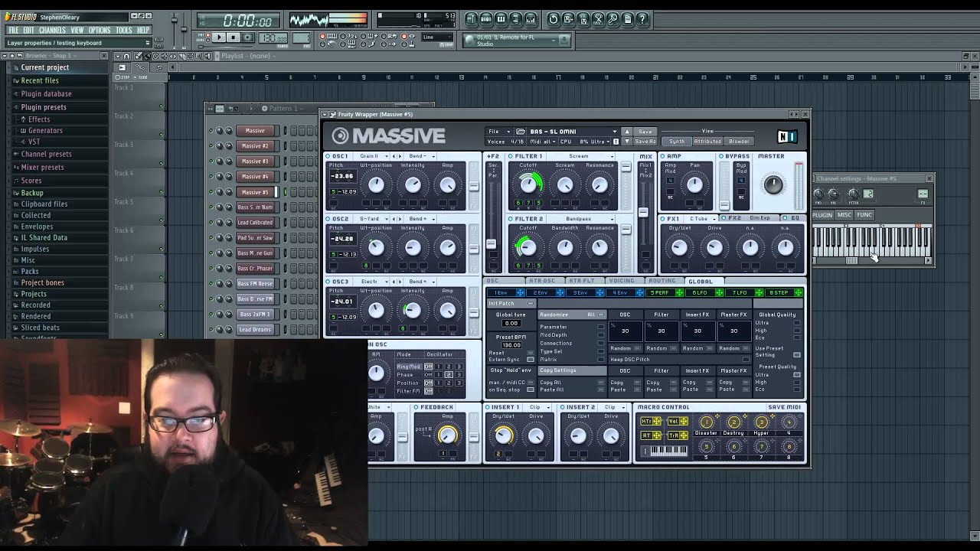
Task: Toggle INSERT 1 power button
Action: tap(488, 407)
